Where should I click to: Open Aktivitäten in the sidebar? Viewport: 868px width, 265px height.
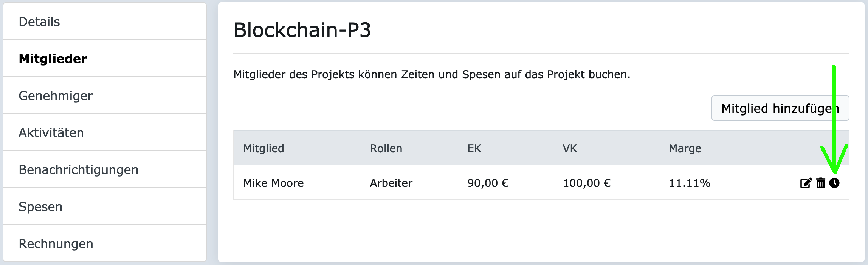pos(51,133)
